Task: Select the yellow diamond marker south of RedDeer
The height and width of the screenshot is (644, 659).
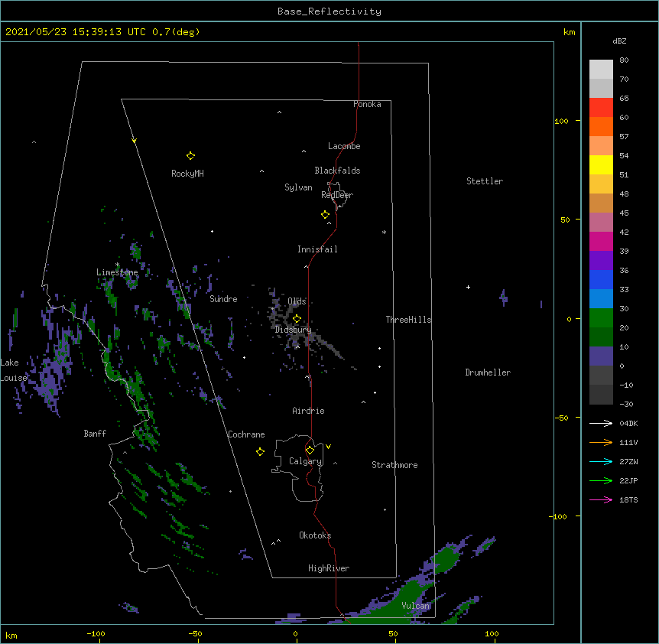Action: [325, 215]
